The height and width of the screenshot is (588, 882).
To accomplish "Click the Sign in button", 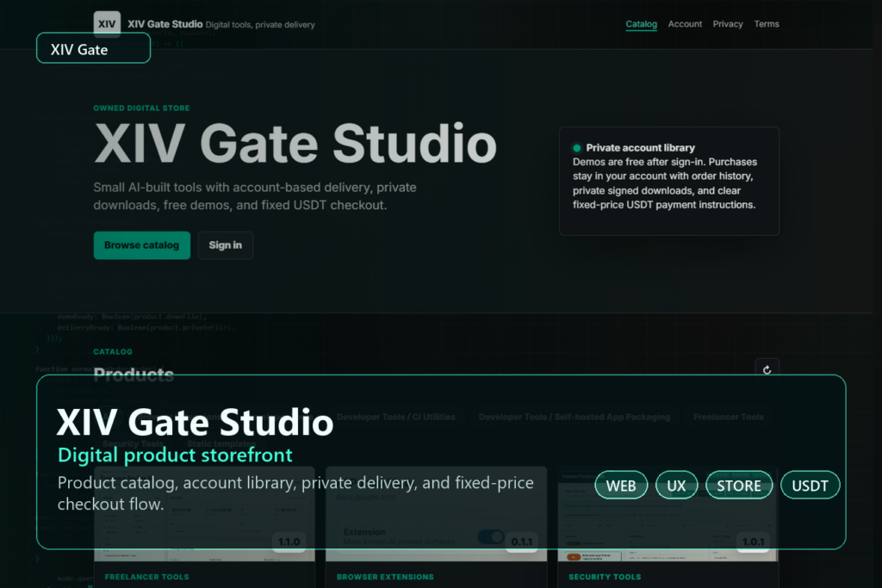I will pyautogui.click(x=225, y=245).
